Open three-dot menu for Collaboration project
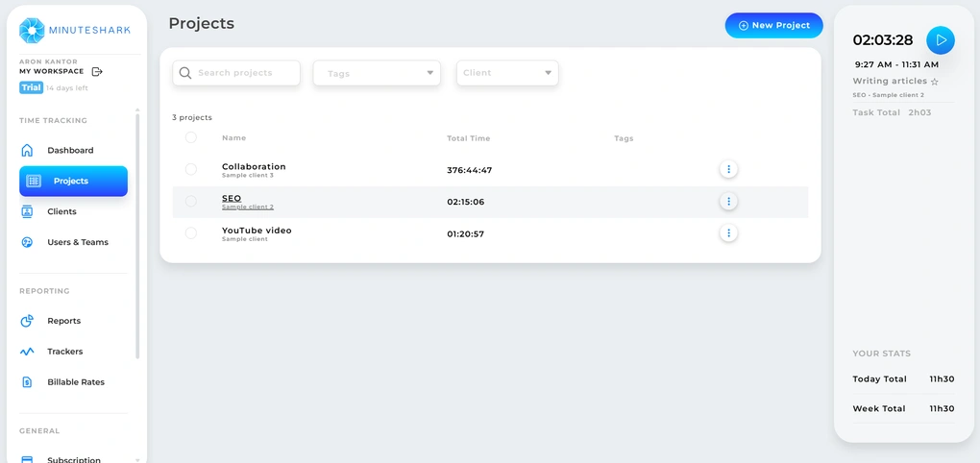 (x=728, y=169)
